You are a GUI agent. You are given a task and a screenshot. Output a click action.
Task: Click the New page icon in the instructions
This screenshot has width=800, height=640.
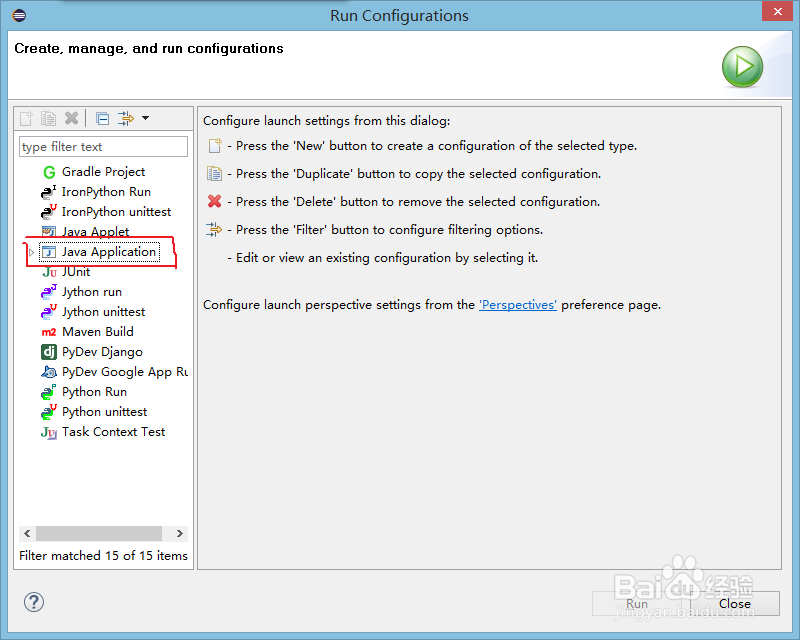click(215, 146)
